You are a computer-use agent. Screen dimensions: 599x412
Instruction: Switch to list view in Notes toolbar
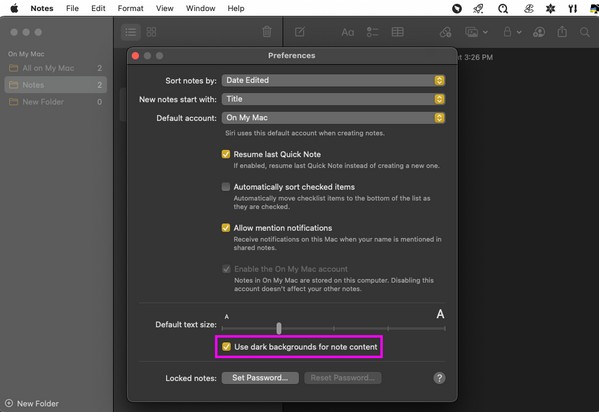(131, 32)
